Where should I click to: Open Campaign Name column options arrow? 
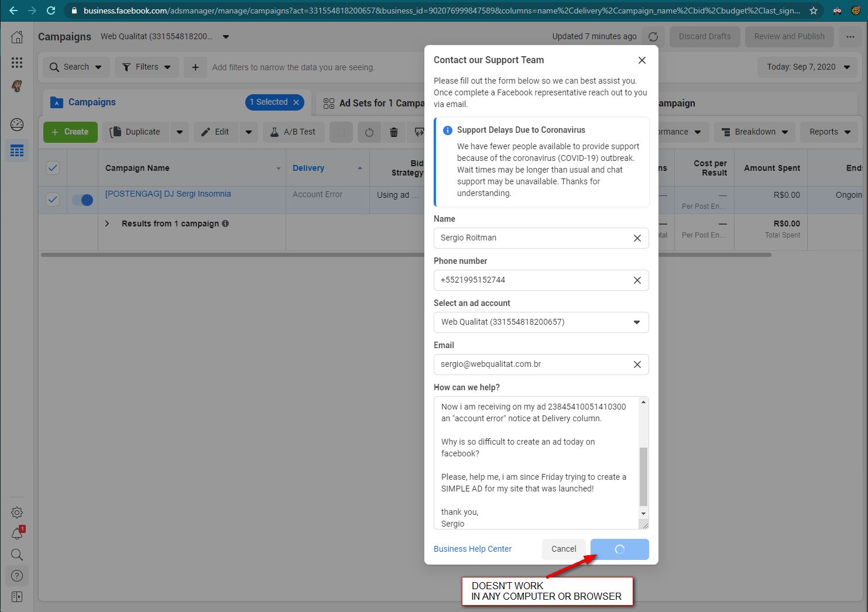pyautogui.click(x=279, y=169)
